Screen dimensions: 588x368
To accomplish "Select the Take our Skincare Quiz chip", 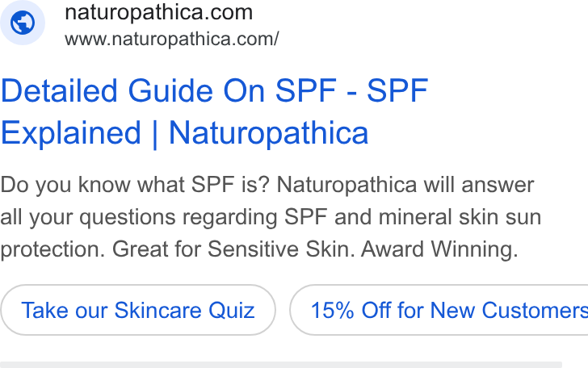I will pyautogui.click(x=138, y=310).
